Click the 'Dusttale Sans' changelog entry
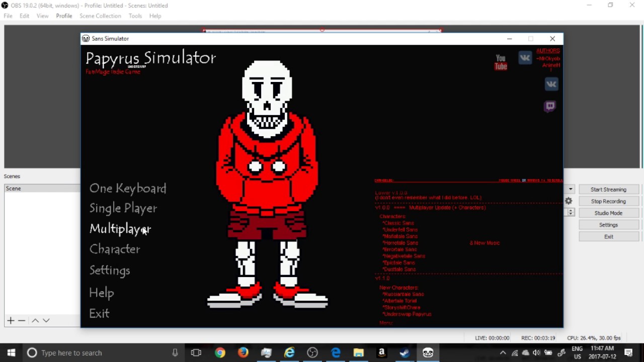 click(x=399, y=269)
